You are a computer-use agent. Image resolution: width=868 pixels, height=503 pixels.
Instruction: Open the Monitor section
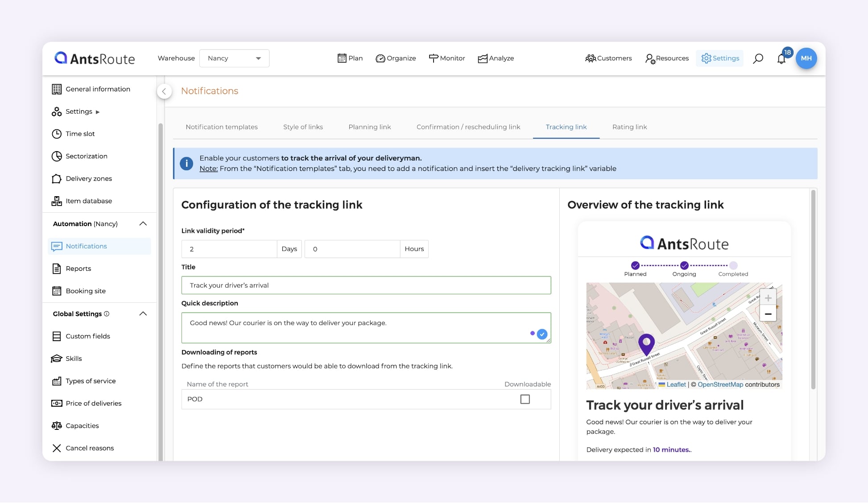pyautogui.click(x=447, y=58)
